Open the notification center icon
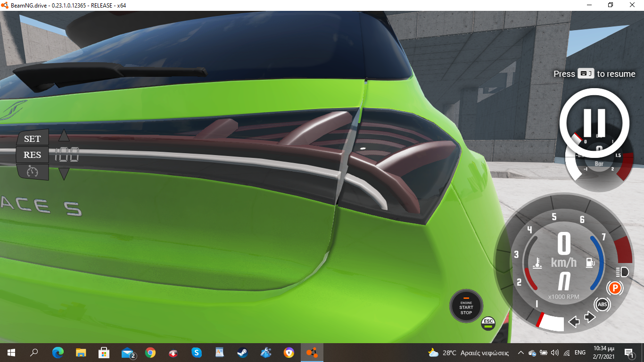 (x=629, y=352)
